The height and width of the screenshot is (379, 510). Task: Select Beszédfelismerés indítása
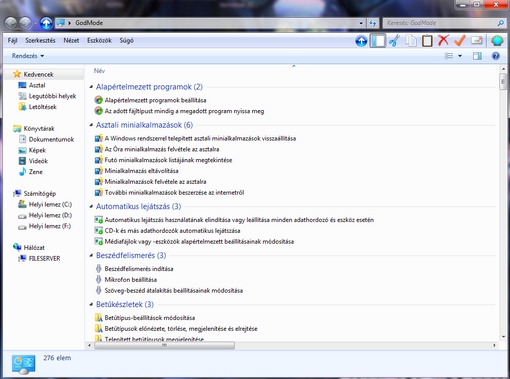point(134,269)
